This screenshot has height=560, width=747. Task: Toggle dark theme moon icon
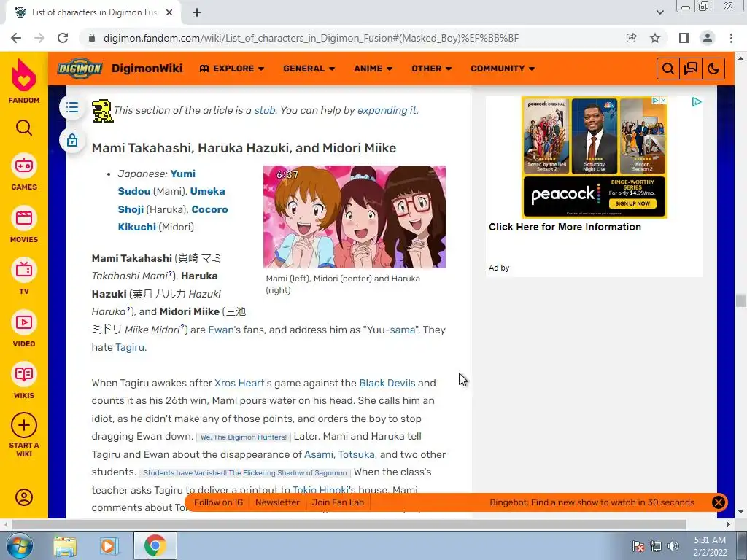point(713,69)
